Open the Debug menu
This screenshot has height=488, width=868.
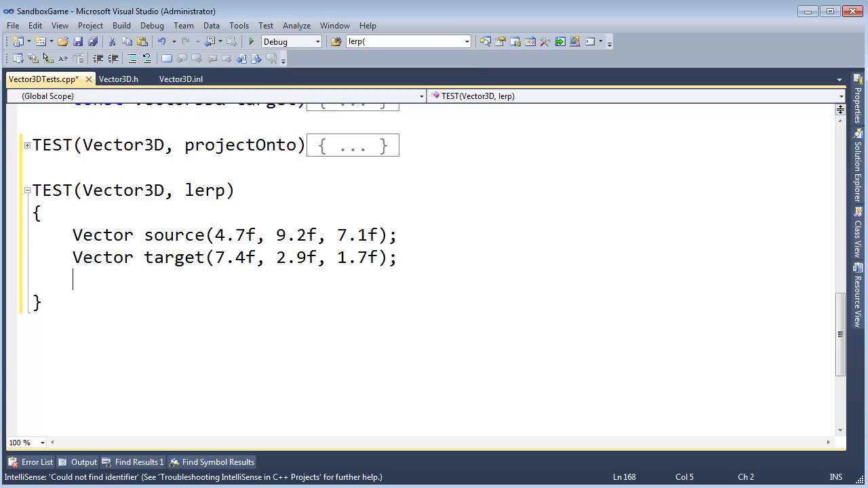152,25
